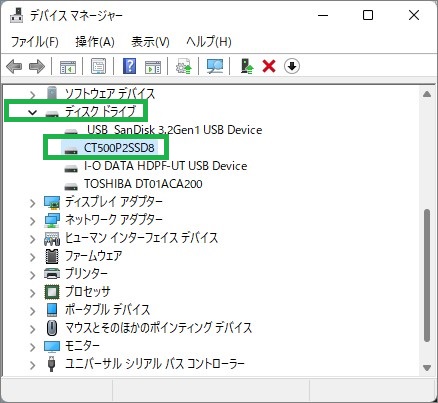Open the ヘルプ(H) menu

209,42
